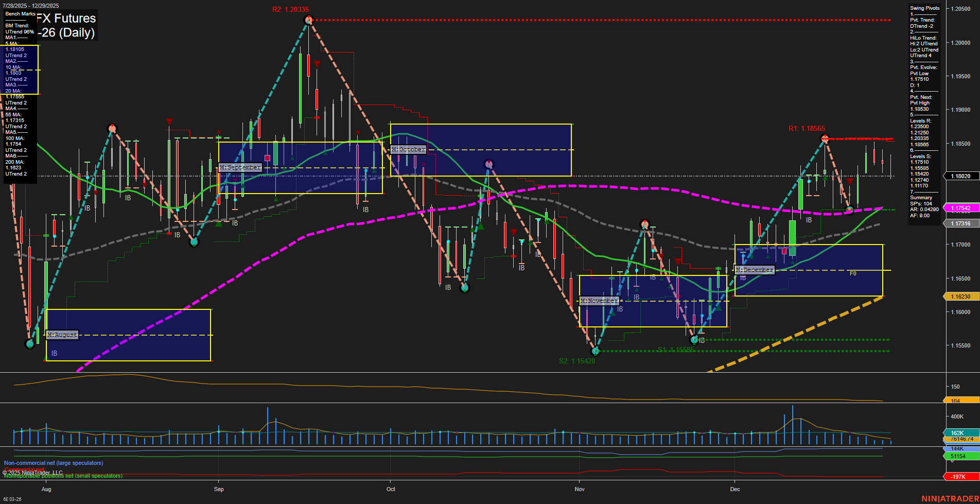Click the © 2025 NinjaTrader, LLC text
Screen dimensions: 980x504
(x=32, y=472)
